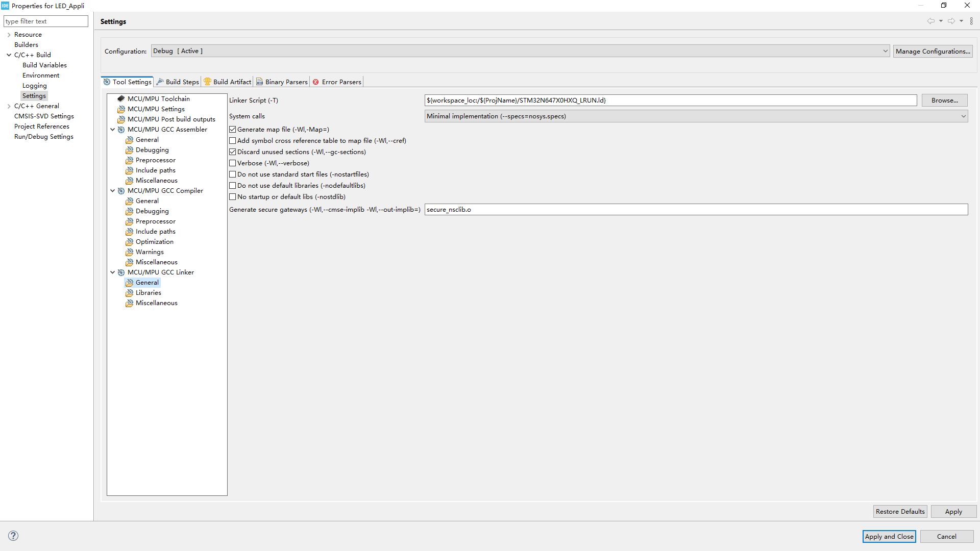This screenshot has height=551, width=980.
Task: Click the MCU/MPU GCC Linker tool icon
Action: point(121,272)
